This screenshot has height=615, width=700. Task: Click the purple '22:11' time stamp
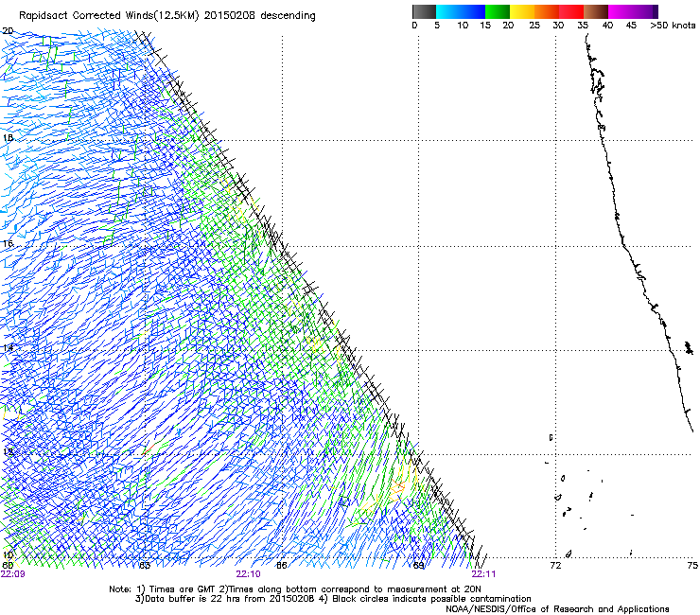pos(483,574)
